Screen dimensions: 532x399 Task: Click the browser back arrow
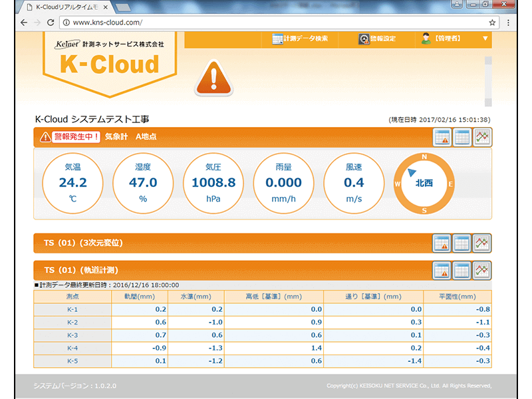pos(24,23)
